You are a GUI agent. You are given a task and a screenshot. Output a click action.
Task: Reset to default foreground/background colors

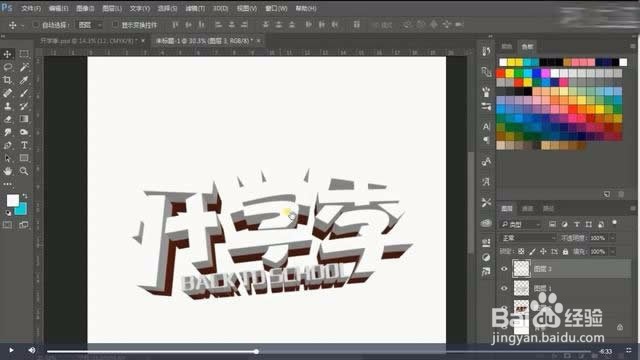8,213
